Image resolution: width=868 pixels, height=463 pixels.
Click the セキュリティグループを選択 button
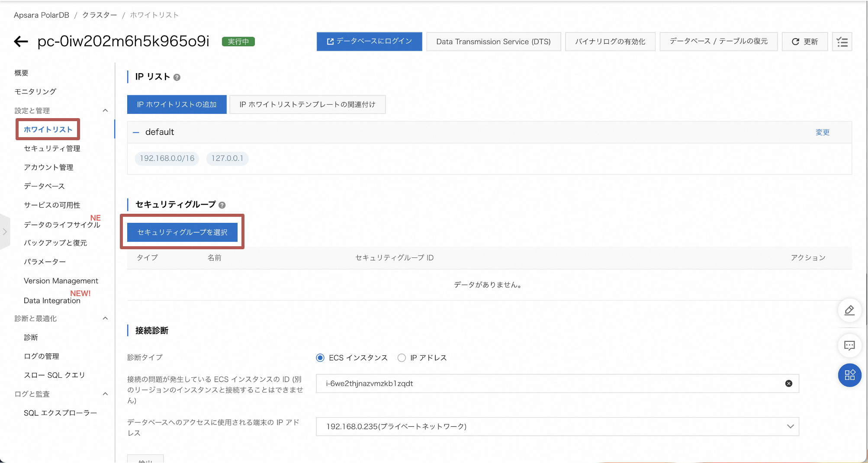click(182, 232)
